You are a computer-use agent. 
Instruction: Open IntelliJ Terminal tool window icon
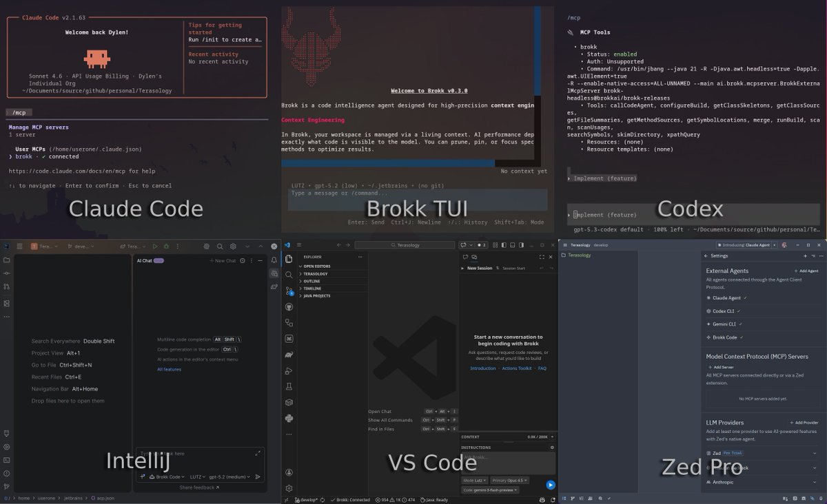6,460
